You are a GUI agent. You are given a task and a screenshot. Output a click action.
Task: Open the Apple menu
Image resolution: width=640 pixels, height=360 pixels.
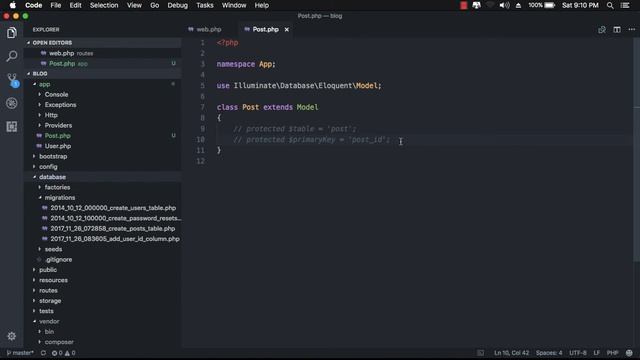tap(13, 5)
